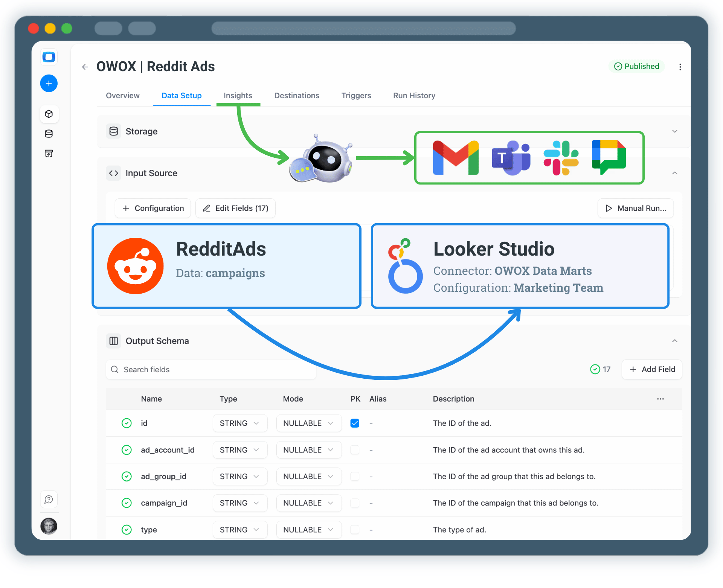This screenshot has width=723, height=588.
Task: Click the green Published status badge
Action: (636, 66)
